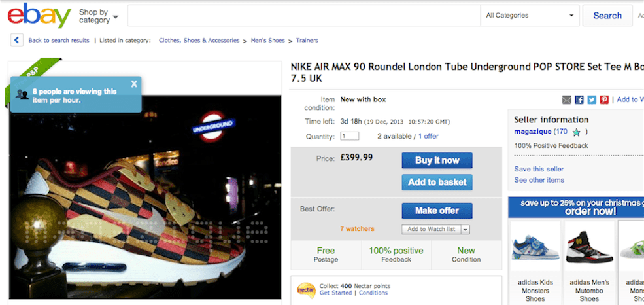Go to the Trainers breadcrumb category
Image resolution: width=644 pixels, height=305 pixels.
pos(307,41)
